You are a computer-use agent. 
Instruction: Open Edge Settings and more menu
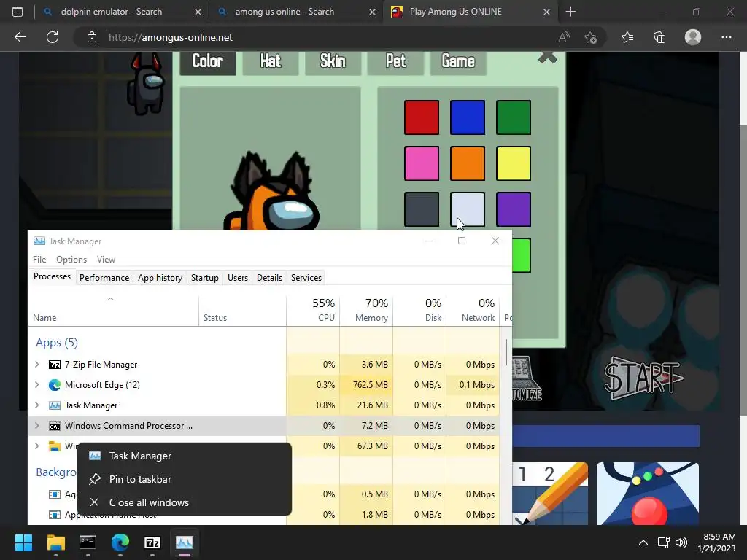[x=726, y=37]
